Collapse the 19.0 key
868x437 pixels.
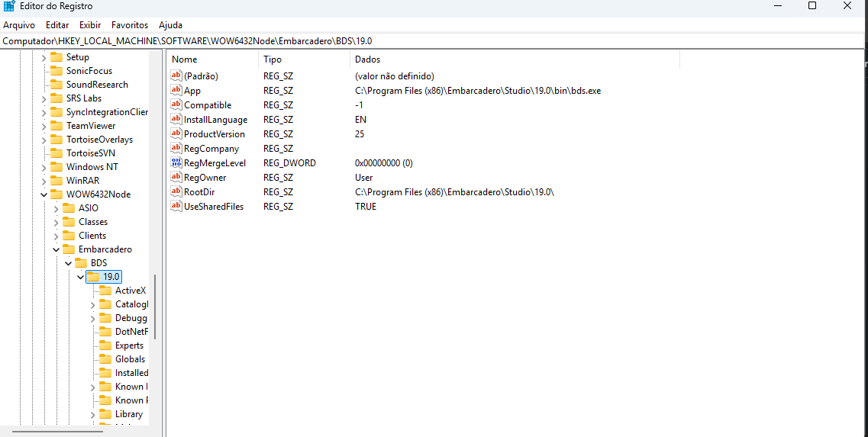click(x=81, y=277)
